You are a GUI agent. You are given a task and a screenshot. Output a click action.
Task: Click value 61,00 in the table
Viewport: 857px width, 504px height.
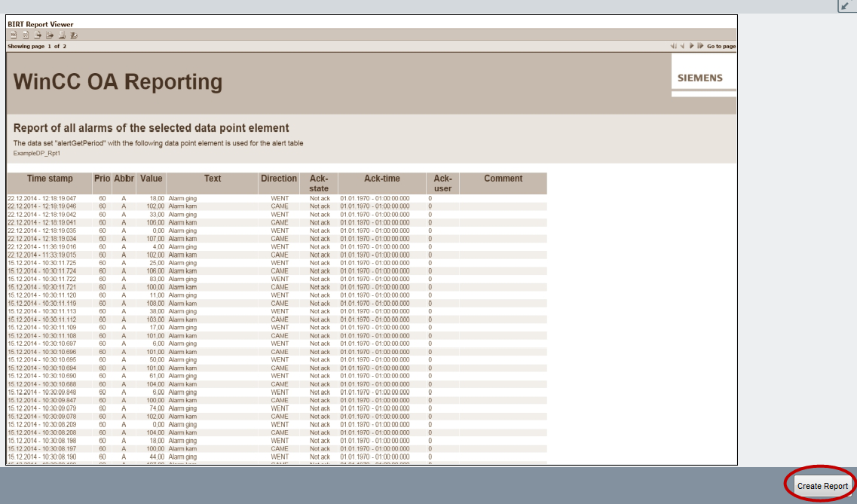157,376
